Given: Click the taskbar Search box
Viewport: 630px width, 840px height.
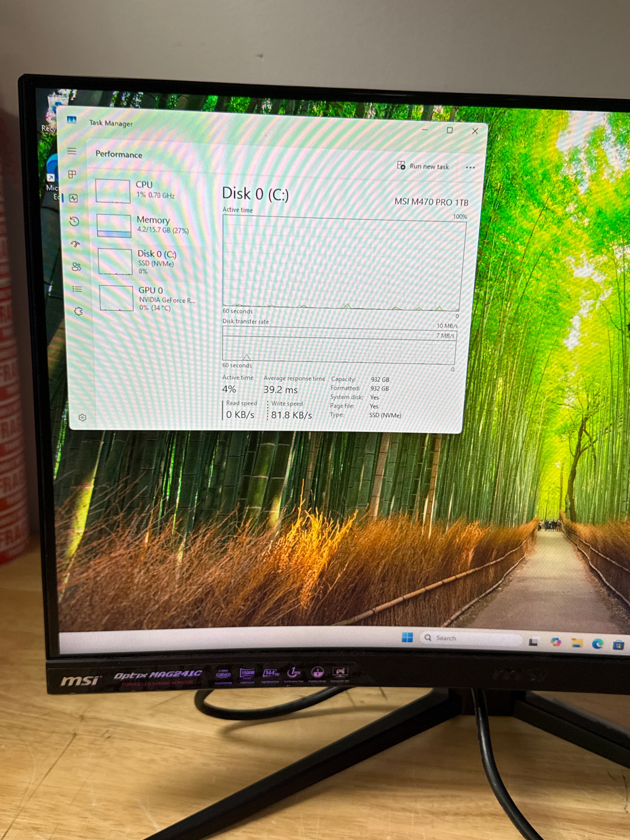Looking at the screenshot, I should coord(471,639).
